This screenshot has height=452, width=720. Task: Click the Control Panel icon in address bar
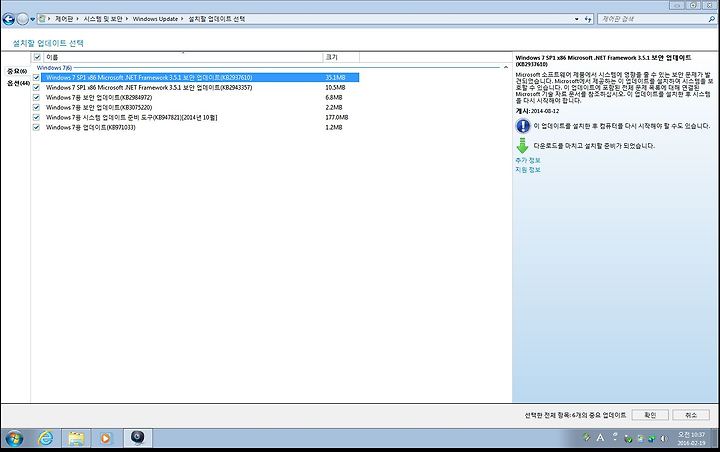pos(42,19)
